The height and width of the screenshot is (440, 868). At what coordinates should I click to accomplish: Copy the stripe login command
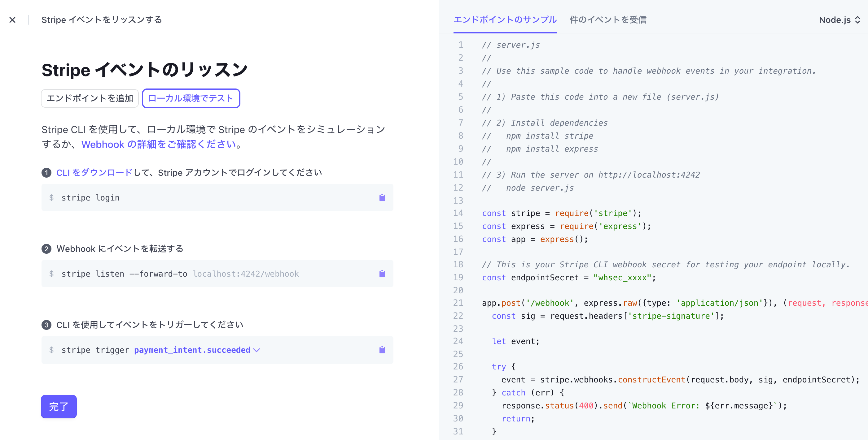click(x=382, y=198)
